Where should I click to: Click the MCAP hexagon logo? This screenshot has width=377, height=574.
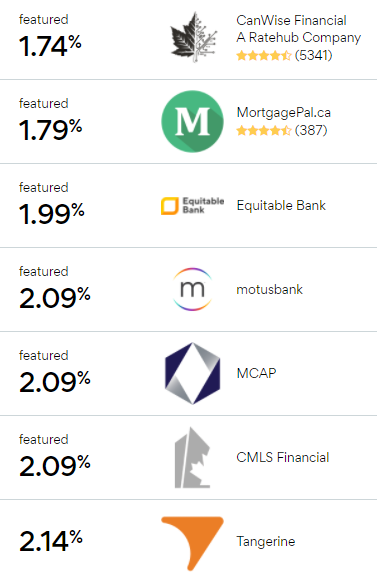tap(193, 373)
